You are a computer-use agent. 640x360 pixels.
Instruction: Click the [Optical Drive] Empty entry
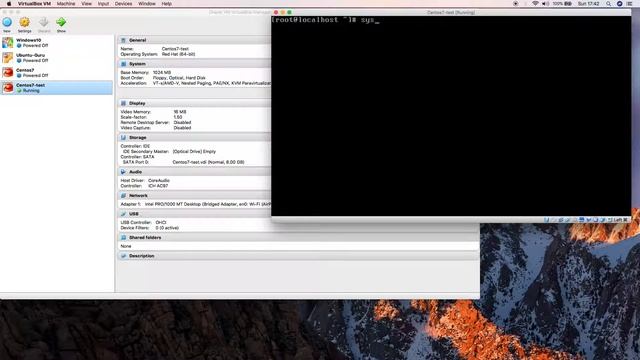coord(194,151)
